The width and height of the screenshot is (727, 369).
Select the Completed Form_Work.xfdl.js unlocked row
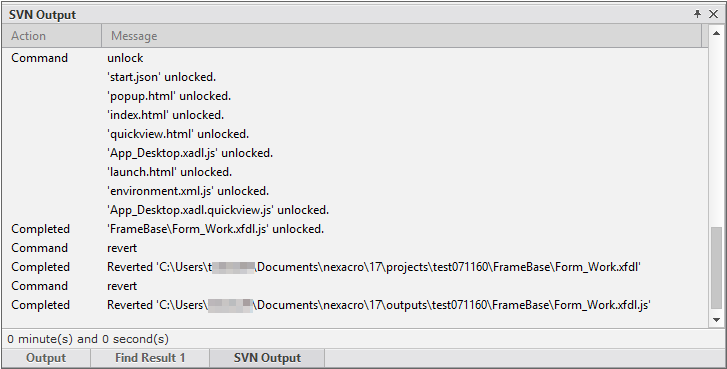pos(355,229)
